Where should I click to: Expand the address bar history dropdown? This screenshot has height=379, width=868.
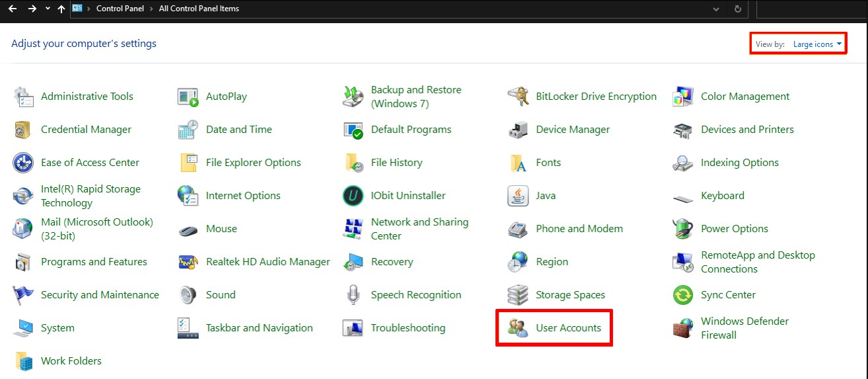coord(717,9)
